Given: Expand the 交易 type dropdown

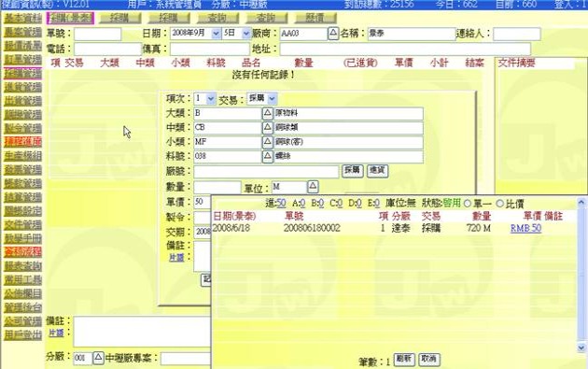Looking at the screenshot, I should pyautogui.click(x=273, y=99).
